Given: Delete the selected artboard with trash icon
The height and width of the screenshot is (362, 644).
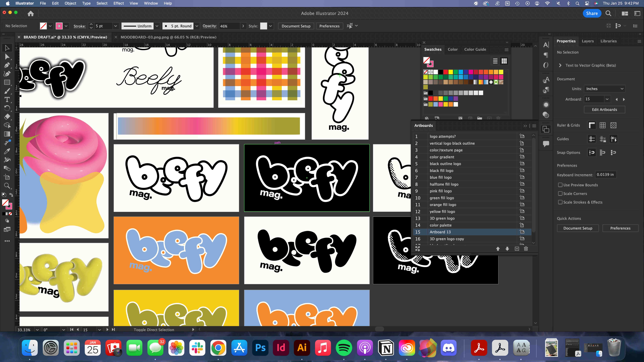Looking at the screenshot, I should pyautogui.click(x=526, y=249).
